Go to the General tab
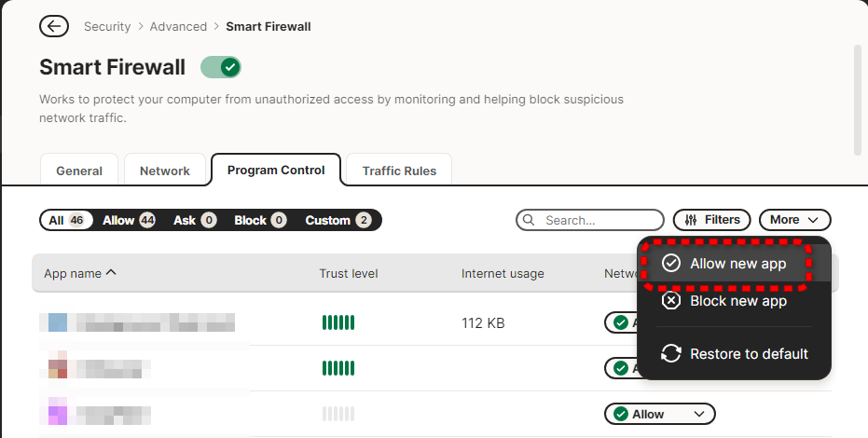Image resolution: width=868 pixels, height=438 pixels. (79, 171)
